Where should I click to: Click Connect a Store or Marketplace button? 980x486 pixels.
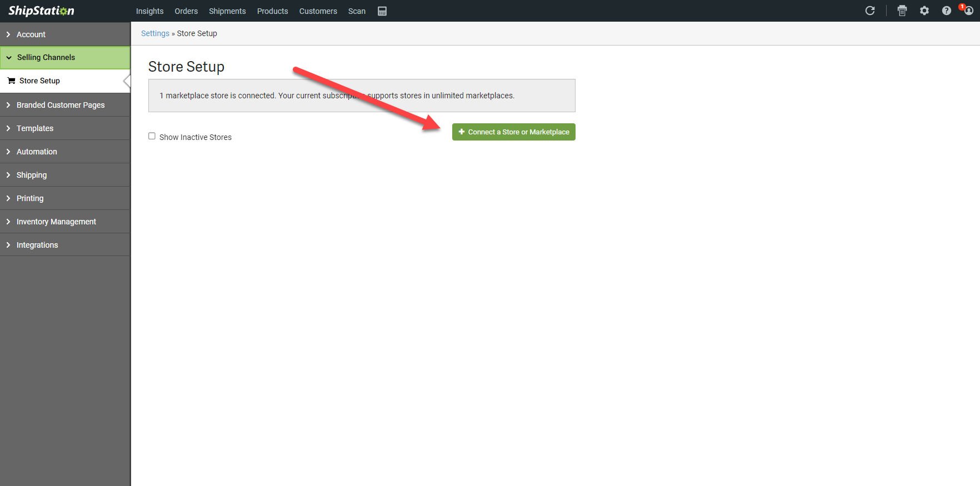click(513, 132)
